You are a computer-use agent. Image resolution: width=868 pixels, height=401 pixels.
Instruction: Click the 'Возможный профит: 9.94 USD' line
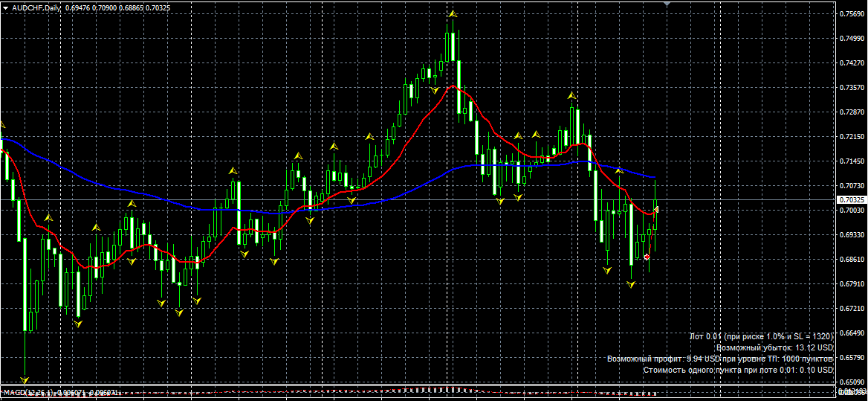[720, 359]
